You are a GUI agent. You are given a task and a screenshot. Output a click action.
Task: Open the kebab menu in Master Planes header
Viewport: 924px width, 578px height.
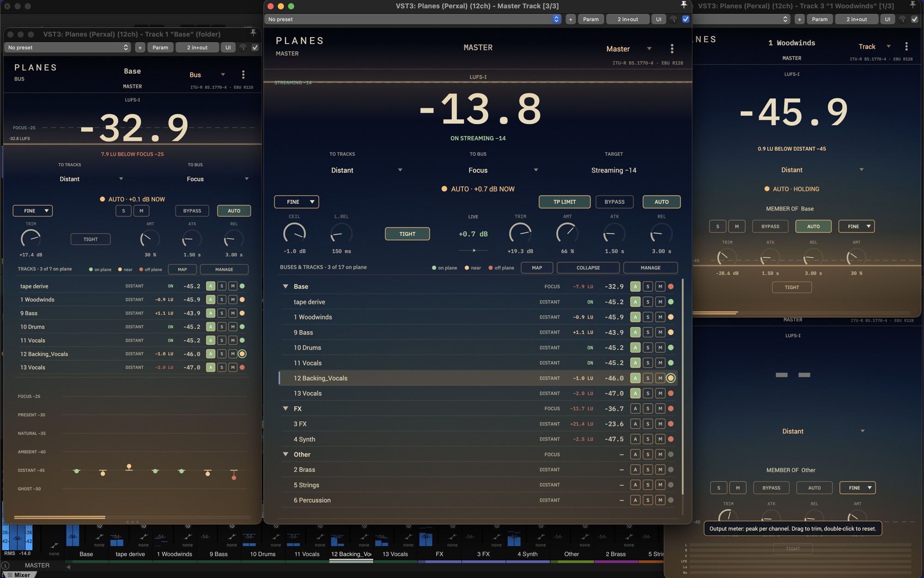(x=672, y=49)
